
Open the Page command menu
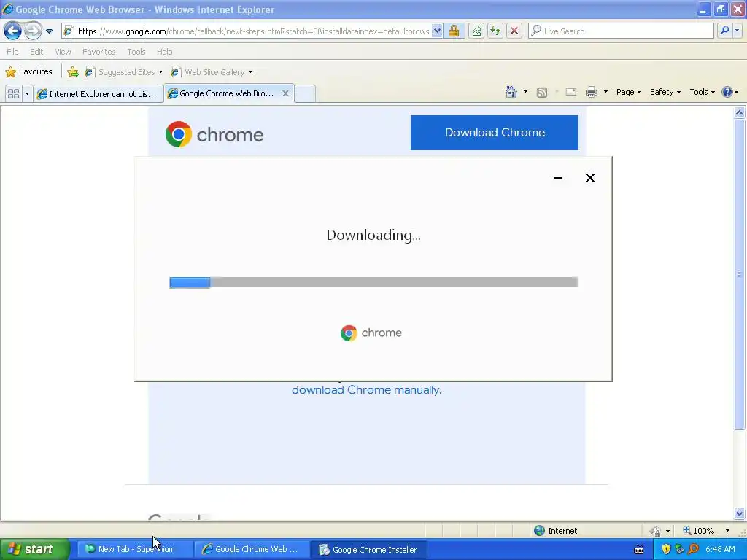628,92
